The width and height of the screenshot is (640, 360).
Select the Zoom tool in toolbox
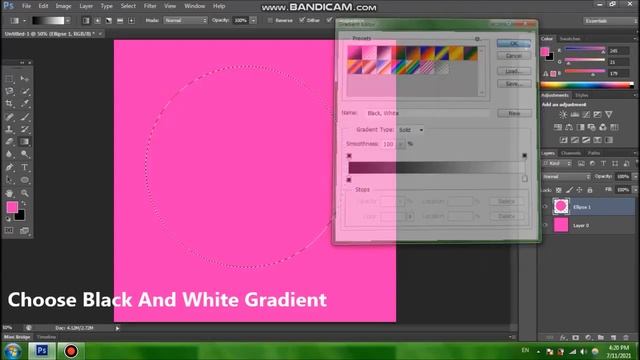click(24, 193)
